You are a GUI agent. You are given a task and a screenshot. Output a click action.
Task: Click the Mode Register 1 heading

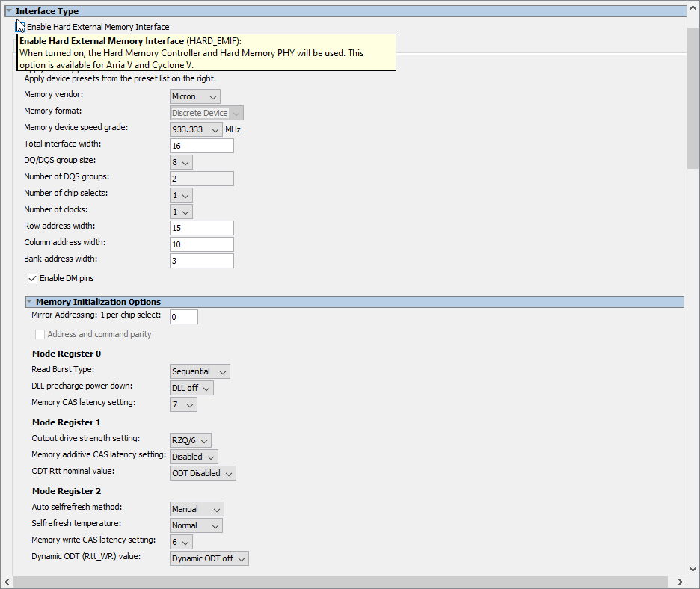pyautogui.click(x=67, y=422)
